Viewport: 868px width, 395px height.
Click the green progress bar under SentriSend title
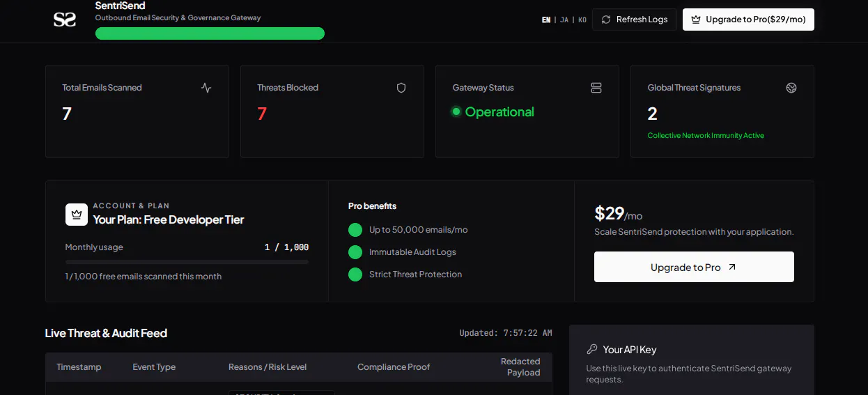[x=210, y=33]
